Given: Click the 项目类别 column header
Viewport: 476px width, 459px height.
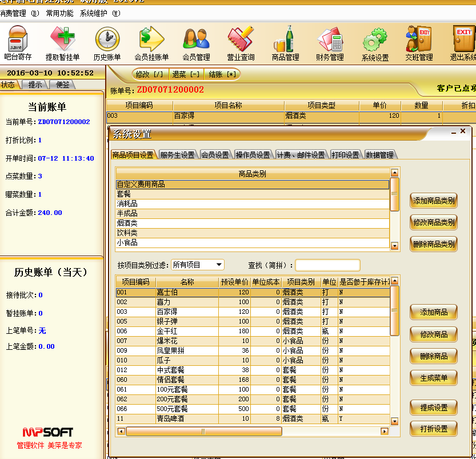Looking at the screenshot, I should point(301,282).
